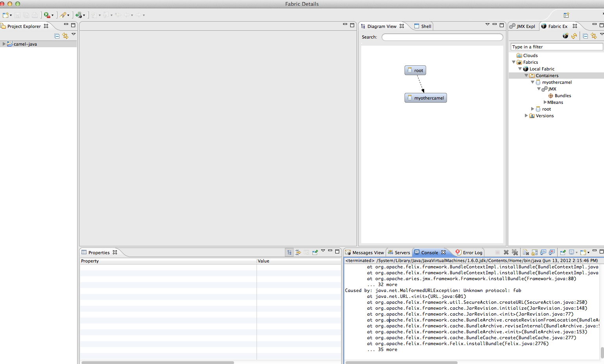Switch to the Shell tab
Screen dimensions: 604x364
423,26
